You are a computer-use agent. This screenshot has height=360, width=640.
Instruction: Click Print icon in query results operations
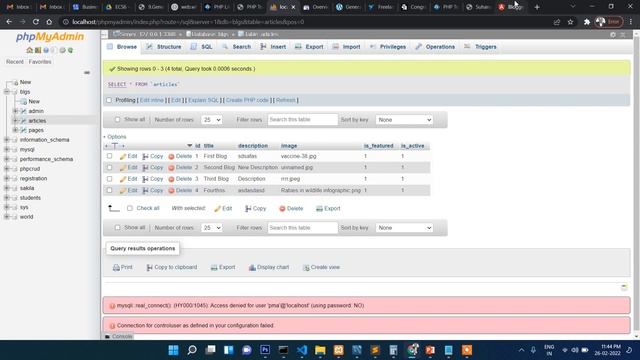click(116, 268)
